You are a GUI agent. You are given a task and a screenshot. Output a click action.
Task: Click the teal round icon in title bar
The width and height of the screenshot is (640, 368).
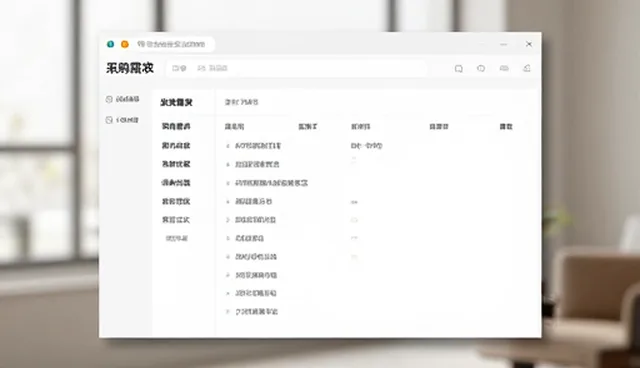tap(111, 44)
